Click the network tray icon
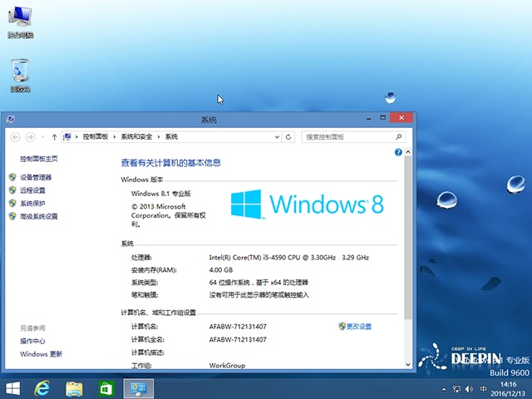This screenshot has width=532, height=399. tap(456, 389)
